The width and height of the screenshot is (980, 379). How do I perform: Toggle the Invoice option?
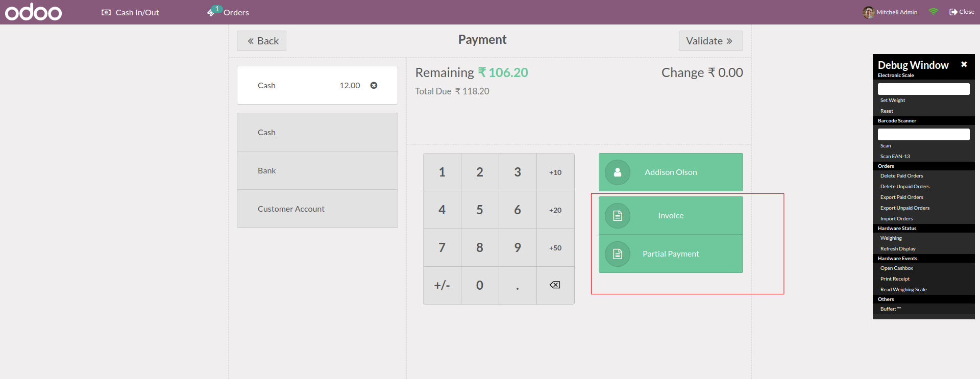point(670,216)
